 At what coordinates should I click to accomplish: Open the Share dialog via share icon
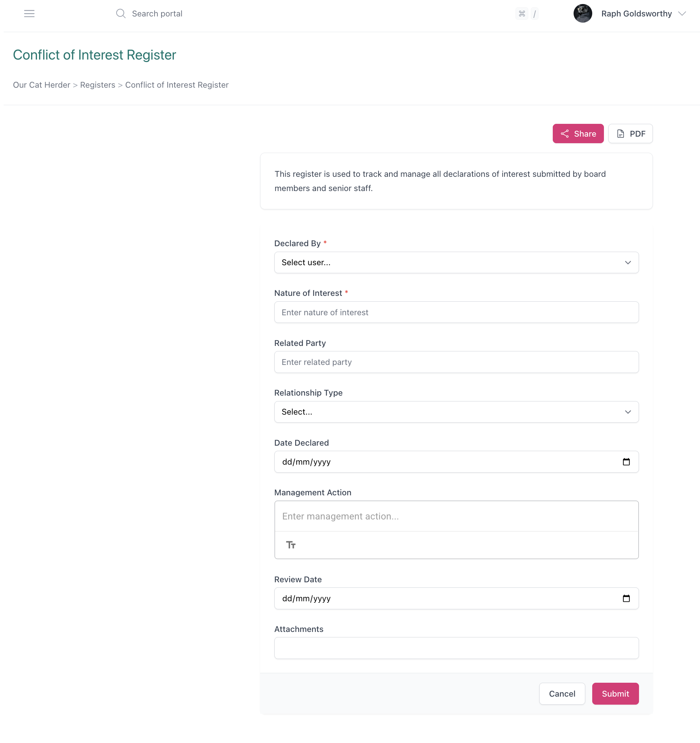(x=565, y=133)
